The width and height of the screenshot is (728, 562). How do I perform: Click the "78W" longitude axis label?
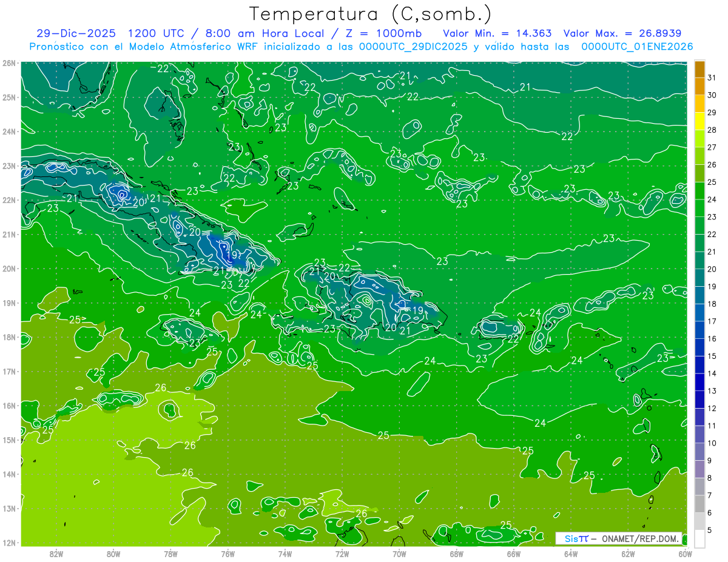coord(170,554)
